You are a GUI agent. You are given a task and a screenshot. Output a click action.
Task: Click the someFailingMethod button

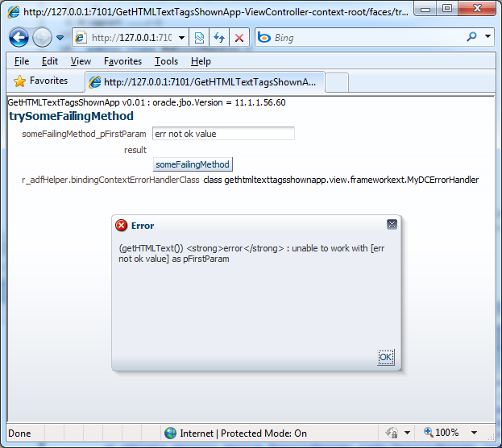point(193,164)
